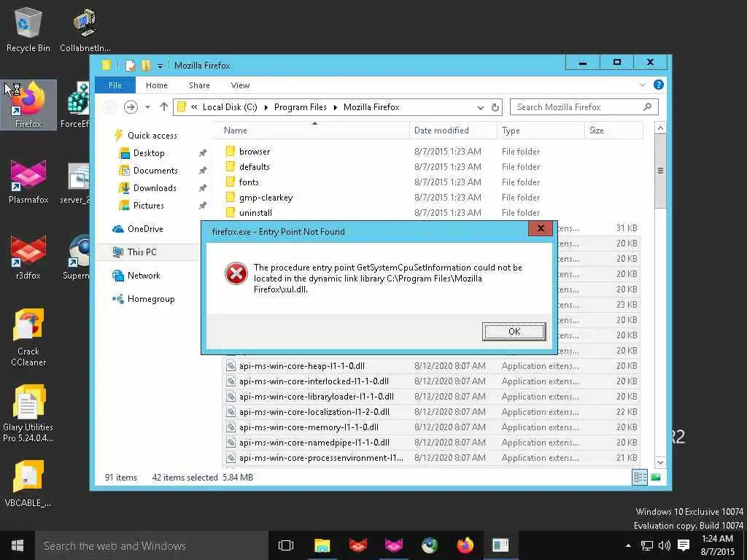Sort by the Date modified column header

452,131
